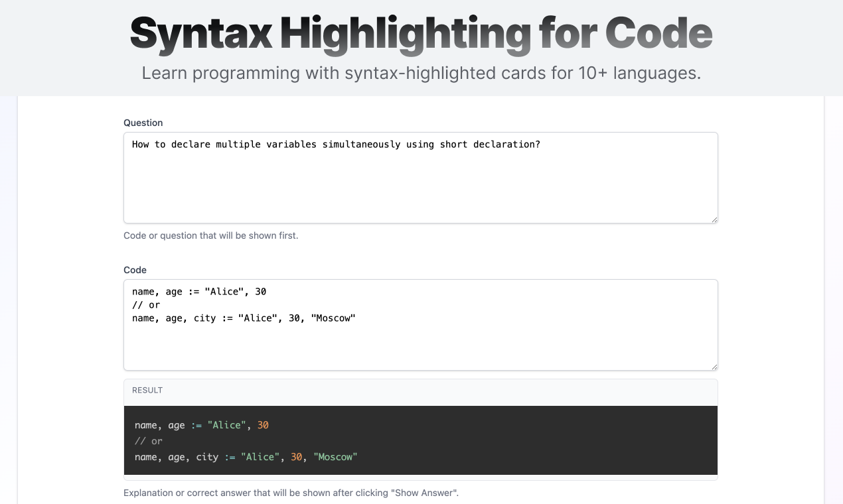Click the 'RESULT' header text
The height and width of the screenshot is (504, 843).
147,390
